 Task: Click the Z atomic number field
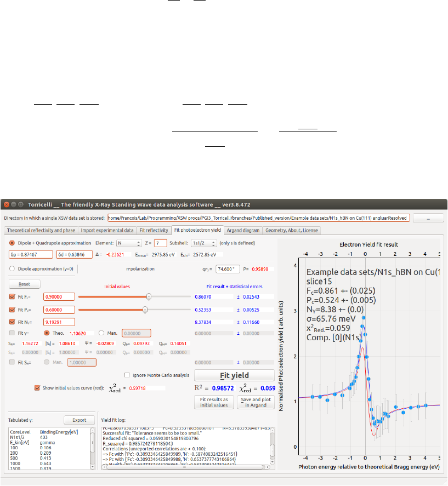click(161, 243)
